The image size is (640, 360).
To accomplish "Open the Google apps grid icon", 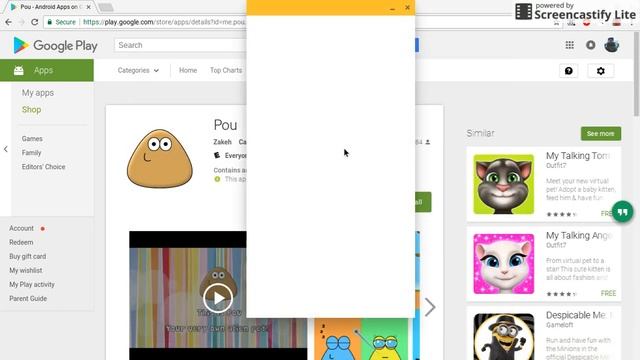I will [569, 45].
